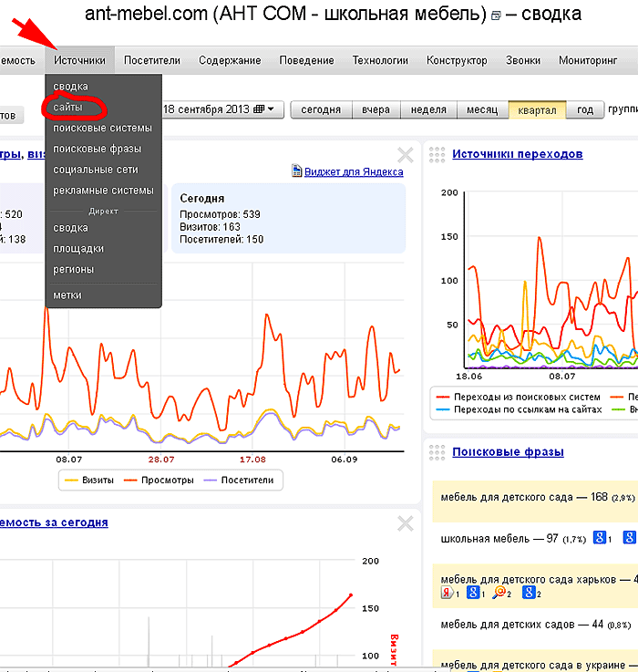This screenshot has width=638, height=672.
Task: Open the Источники menu tab
Action: click(x=79, y=60)
